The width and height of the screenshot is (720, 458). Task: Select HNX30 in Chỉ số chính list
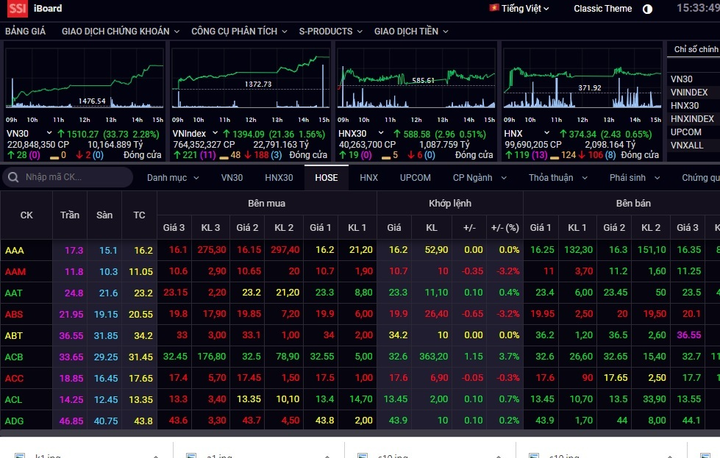(x=684, y=106)
